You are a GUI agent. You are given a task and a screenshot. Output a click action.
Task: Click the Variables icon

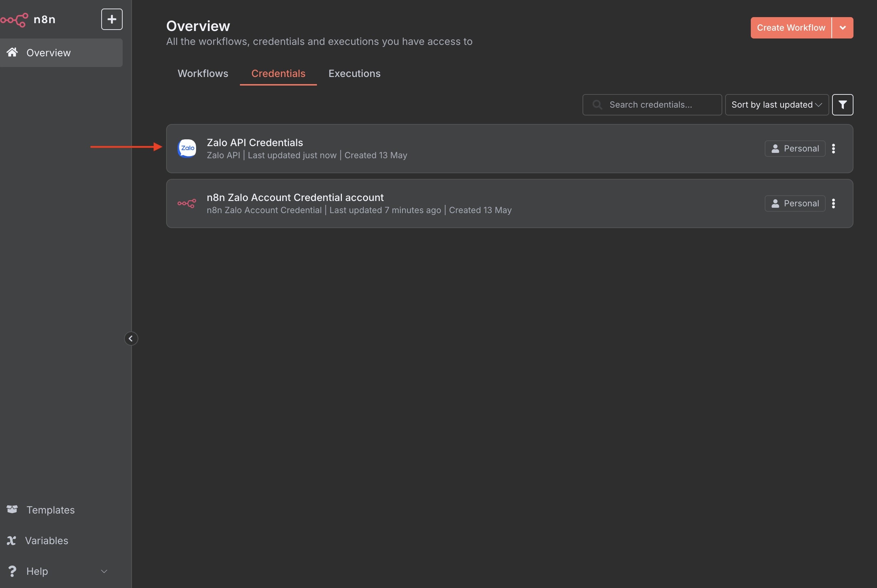pyautogui.click(x=11, y=540)
